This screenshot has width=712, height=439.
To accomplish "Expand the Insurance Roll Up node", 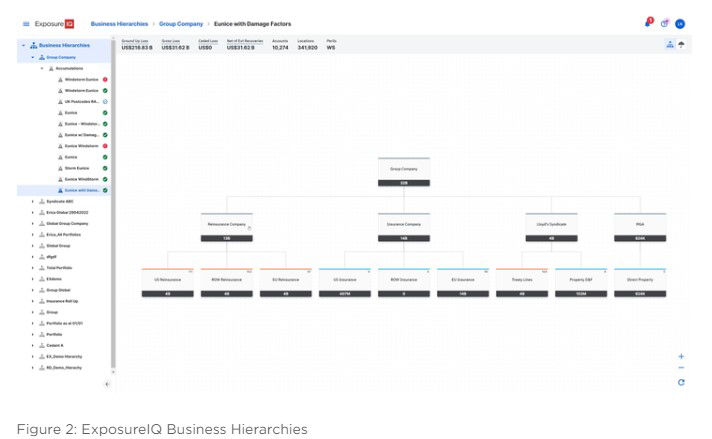I will 32,301.
